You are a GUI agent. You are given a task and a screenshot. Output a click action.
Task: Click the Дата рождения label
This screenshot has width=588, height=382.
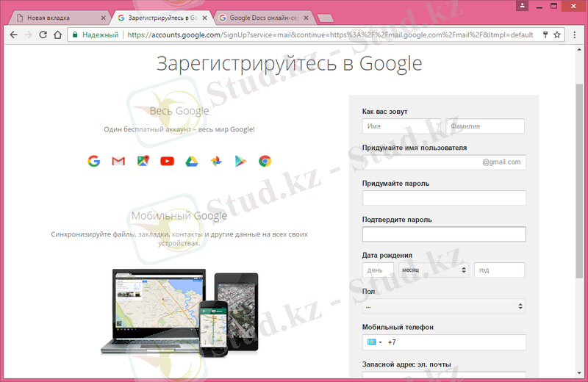(x=387, y=256)
